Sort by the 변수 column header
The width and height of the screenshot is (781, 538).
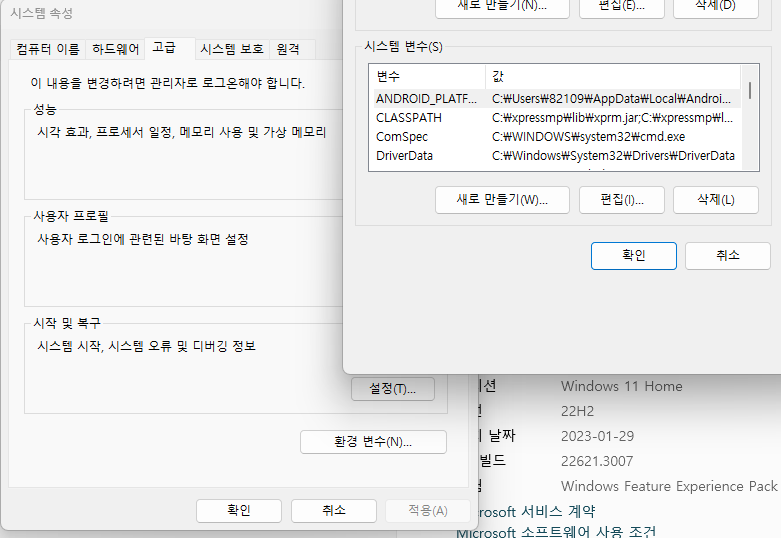click(x=427, y=76)
